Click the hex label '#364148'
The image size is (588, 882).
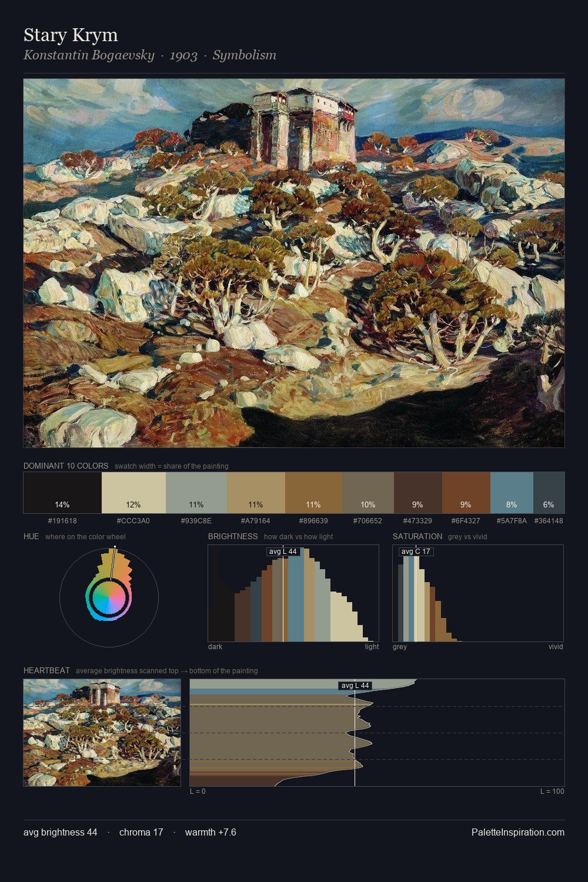(x=549, y=520)
